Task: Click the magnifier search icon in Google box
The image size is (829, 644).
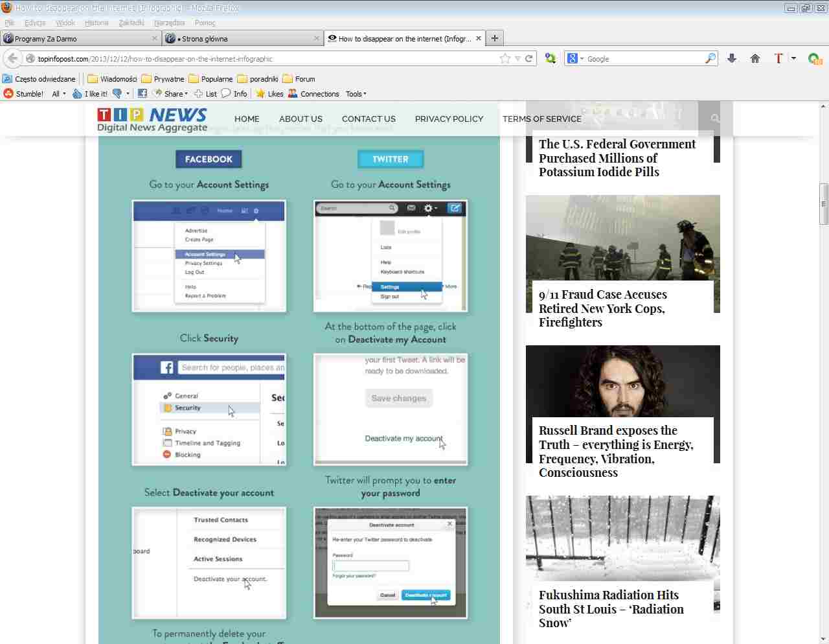Action: (x=710, y=58)
